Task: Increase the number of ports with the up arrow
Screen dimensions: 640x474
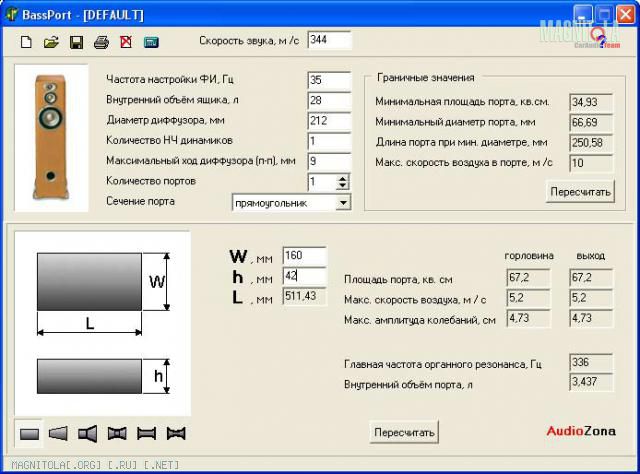Action: tap(343, 178)
